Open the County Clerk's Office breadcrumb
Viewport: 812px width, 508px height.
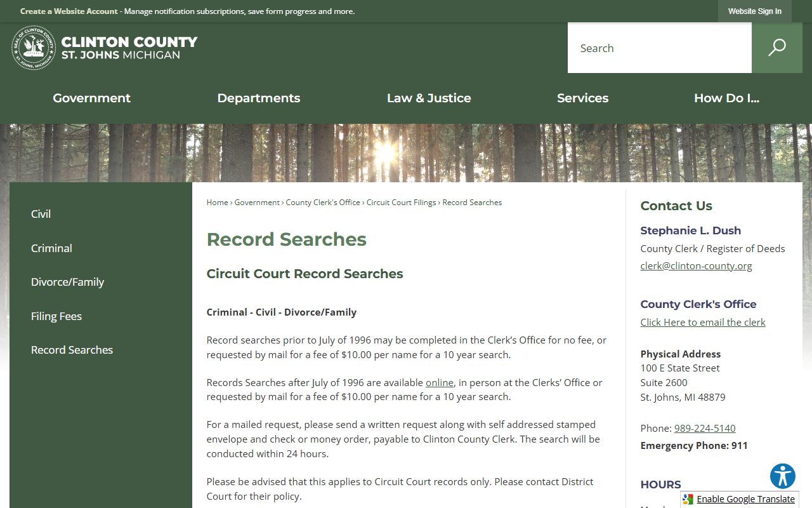(x=323, y=203)
